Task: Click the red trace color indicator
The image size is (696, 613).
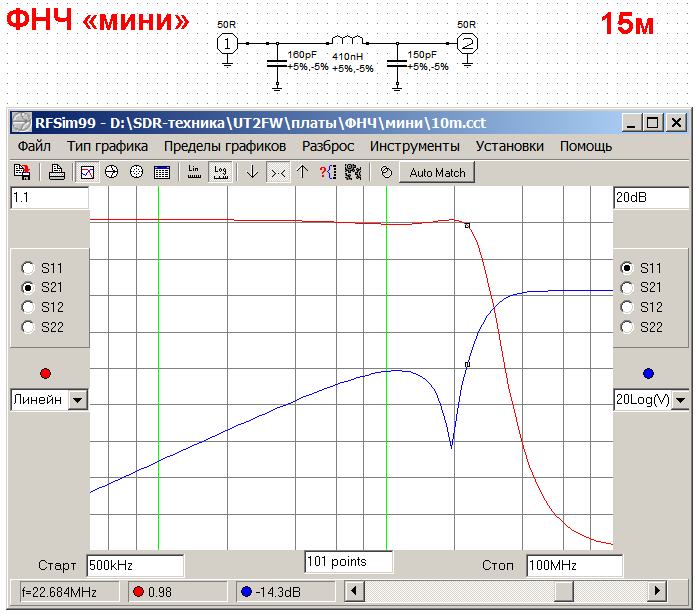Action: 45,373
